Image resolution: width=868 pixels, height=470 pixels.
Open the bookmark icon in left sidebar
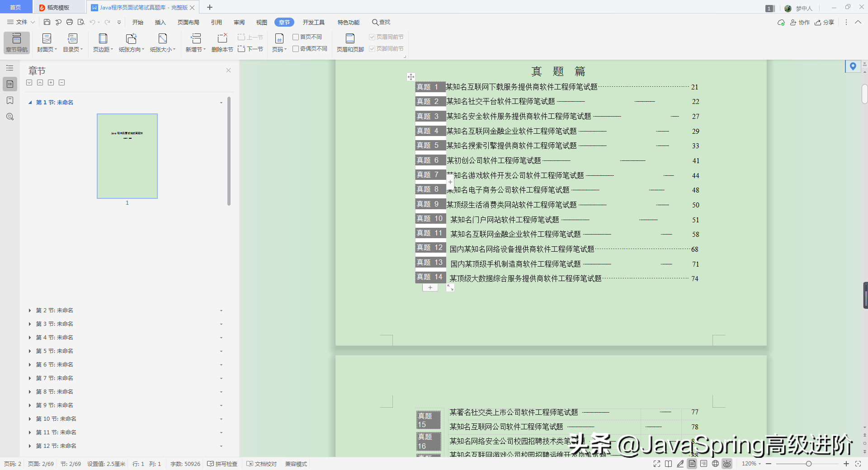(x=10, y=100)
